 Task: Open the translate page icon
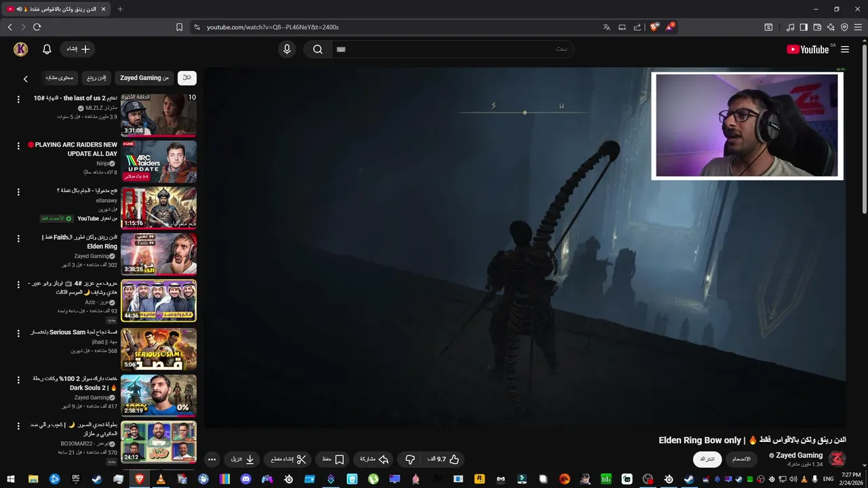tap(607, 27)
